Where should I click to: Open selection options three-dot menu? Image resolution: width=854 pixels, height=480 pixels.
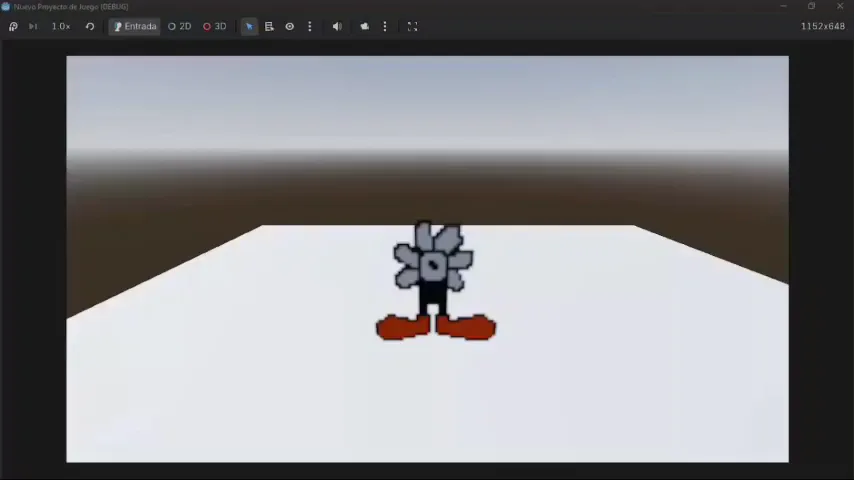tap(310, 26)
